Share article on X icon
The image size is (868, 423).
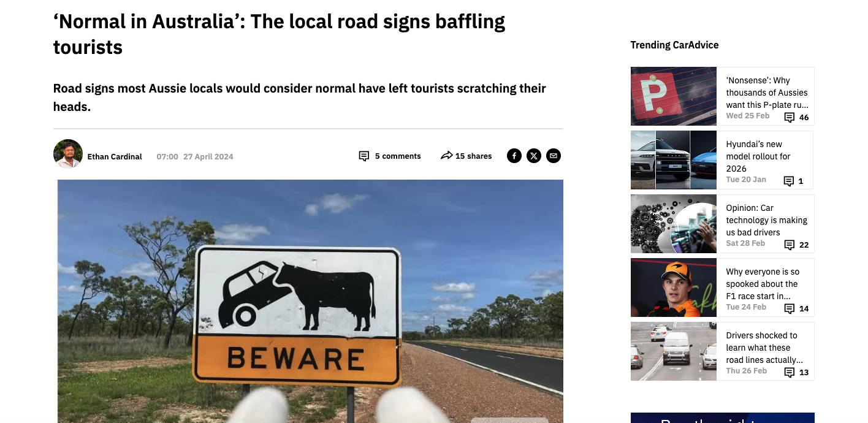(x=534, y=156)
